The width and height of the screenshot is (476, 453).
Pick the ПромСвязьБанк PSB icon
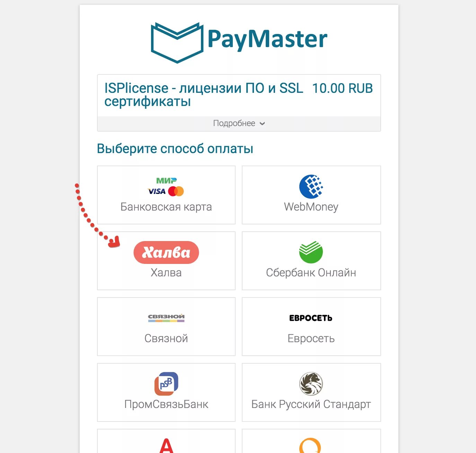tap(166, 384)
